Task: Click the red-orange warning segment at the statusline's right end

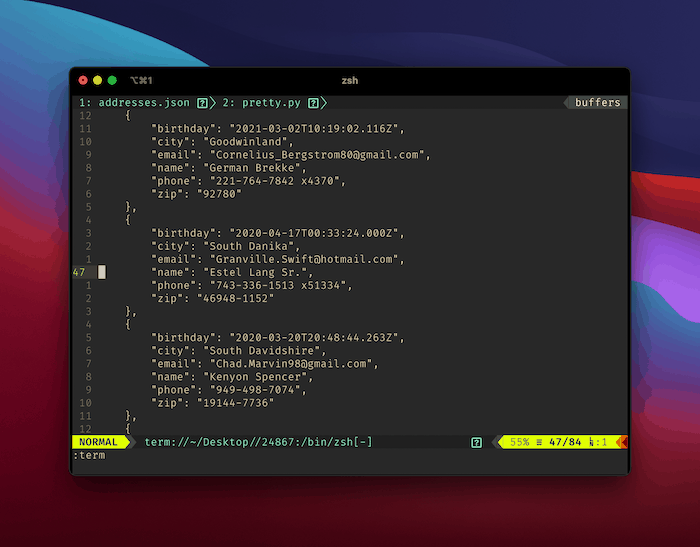Action: 623,442
